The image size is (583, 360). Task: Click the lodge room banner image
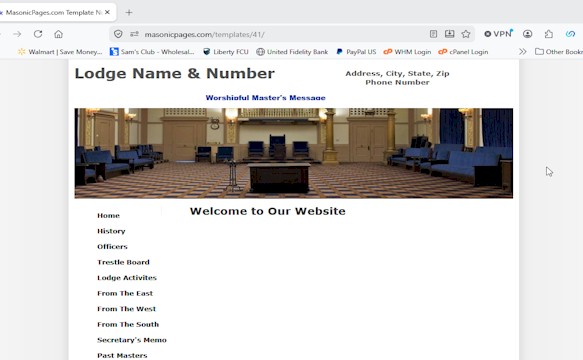tap(294, 153)
